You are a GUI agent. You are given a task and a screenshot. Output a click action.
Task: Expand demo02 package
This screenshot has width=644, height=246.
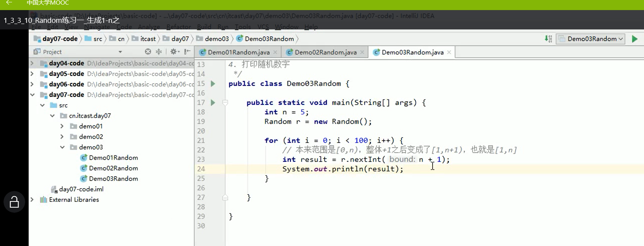point(62,136)
